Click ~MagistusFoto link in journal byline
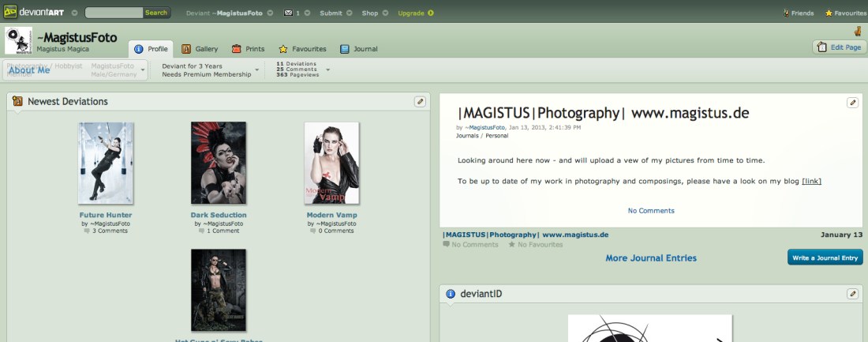 485,127
